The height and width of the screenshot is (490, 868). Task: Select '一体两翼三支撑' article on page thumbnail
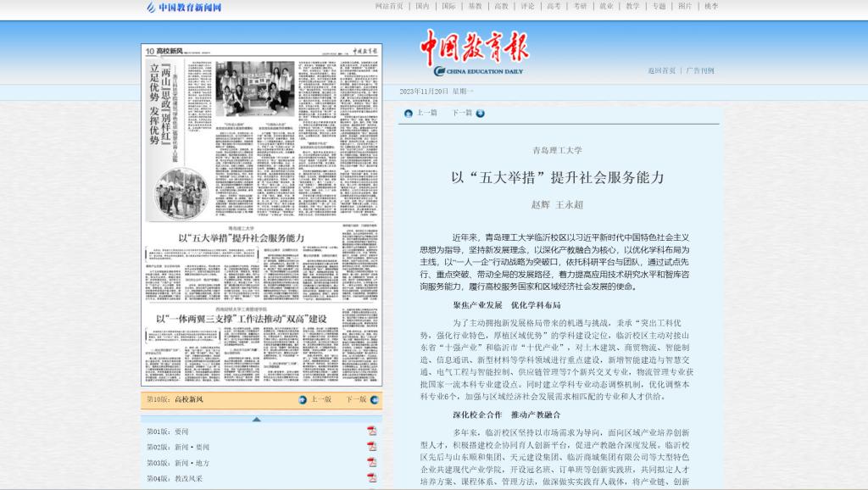pos(242,318)
